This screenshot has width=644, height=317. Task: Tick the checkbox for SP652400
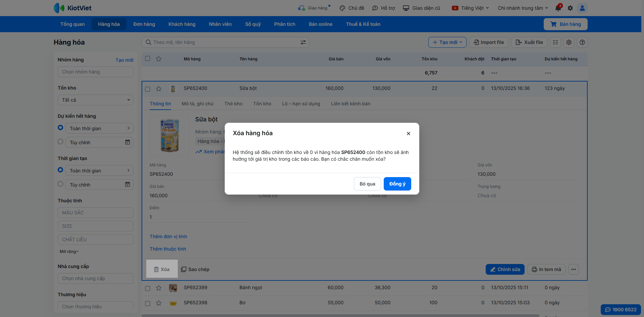pyautogui.click(x=148, y=89)
